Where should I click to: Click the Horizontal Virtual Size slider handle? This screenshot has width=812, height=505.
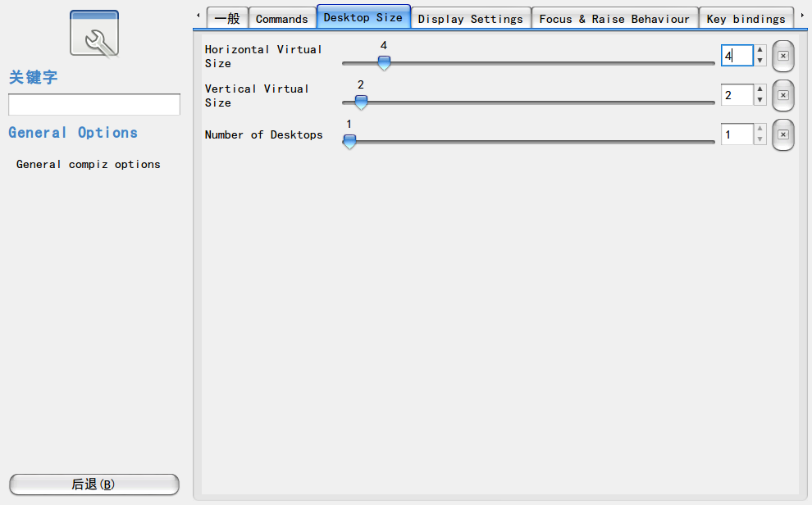(384, 62)
